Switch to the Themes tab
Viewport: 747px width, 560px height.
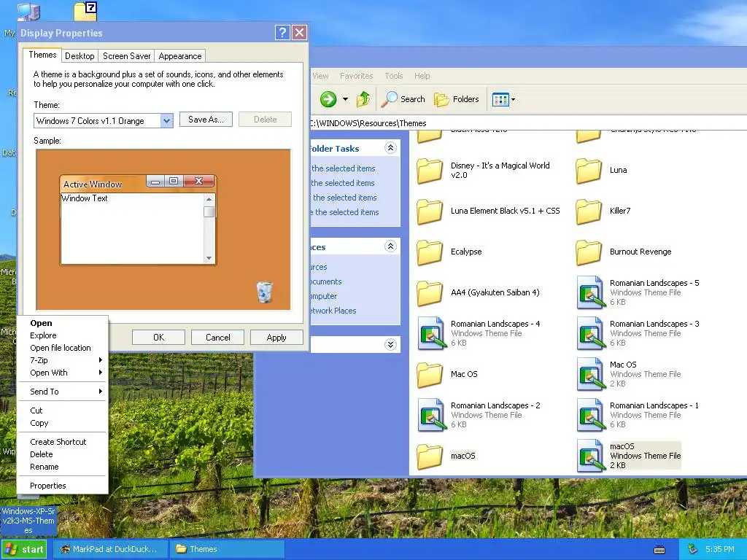point(42,55)
